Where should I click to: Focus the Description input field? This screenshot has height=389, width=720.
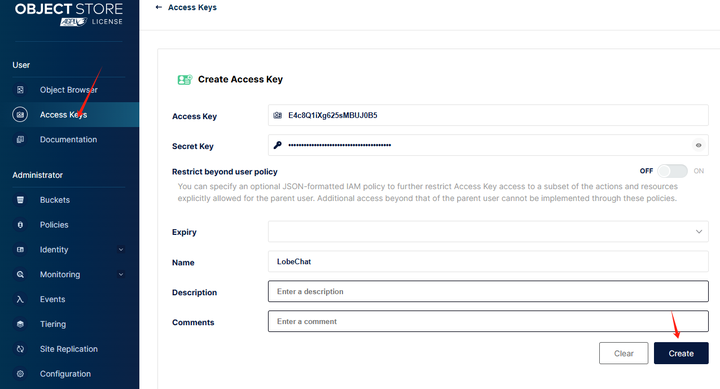tap(488, 291)
